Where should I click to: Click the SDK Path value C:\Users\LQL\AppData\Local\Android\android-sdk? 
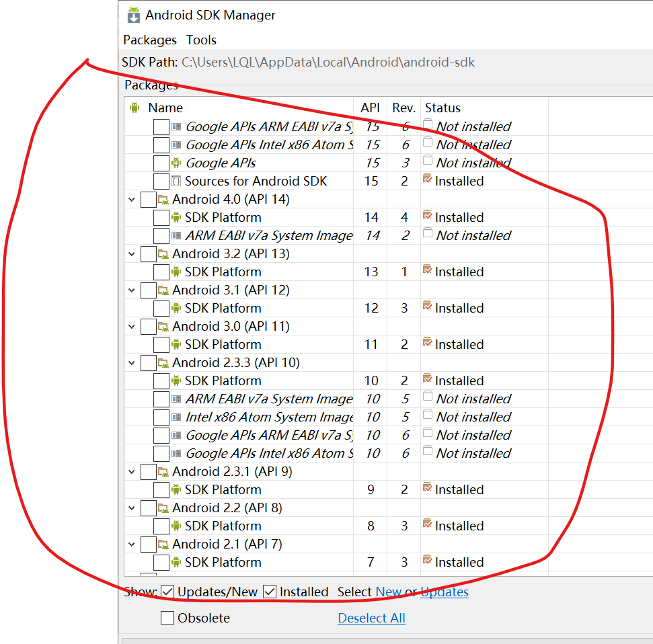point(328,62)
